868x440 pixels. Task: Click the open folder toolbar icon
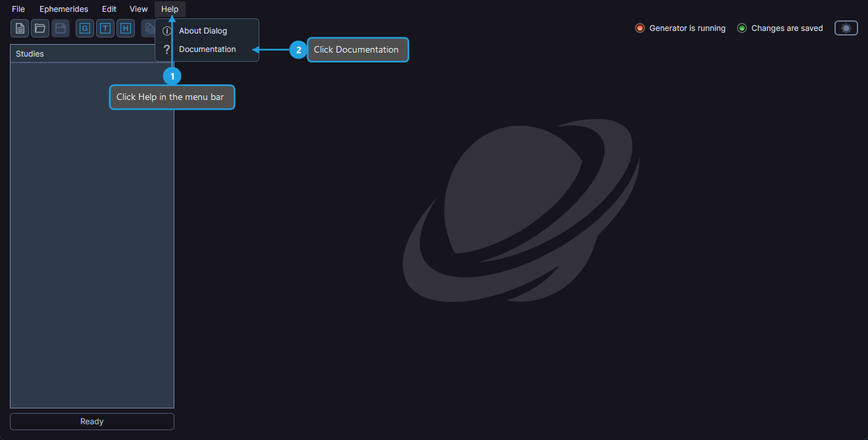[x=40, y=28]
